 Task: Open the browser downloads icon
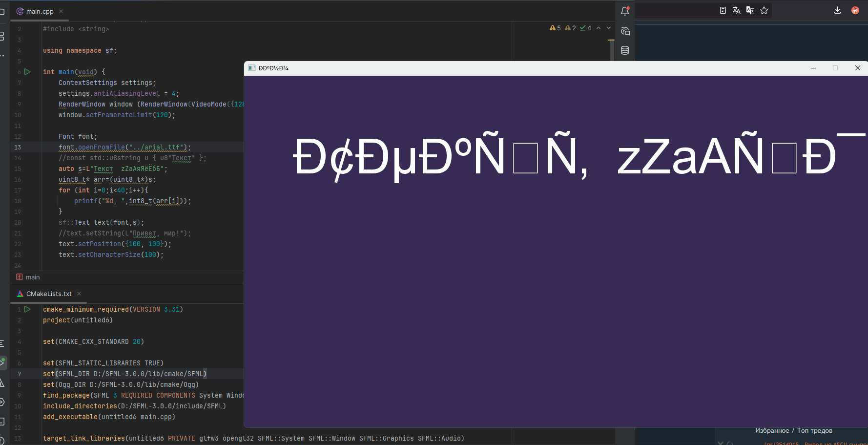[x=837, y=10]
